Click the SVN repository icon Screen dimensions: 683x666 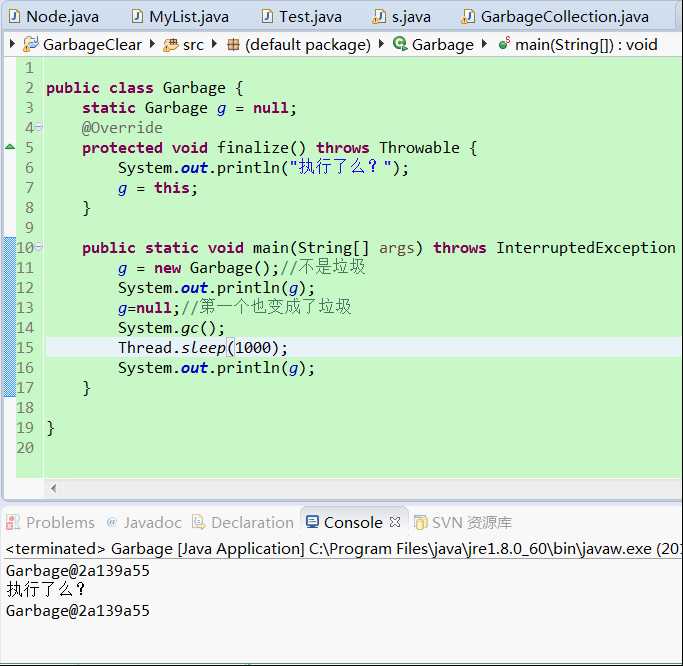click(420, 522)
